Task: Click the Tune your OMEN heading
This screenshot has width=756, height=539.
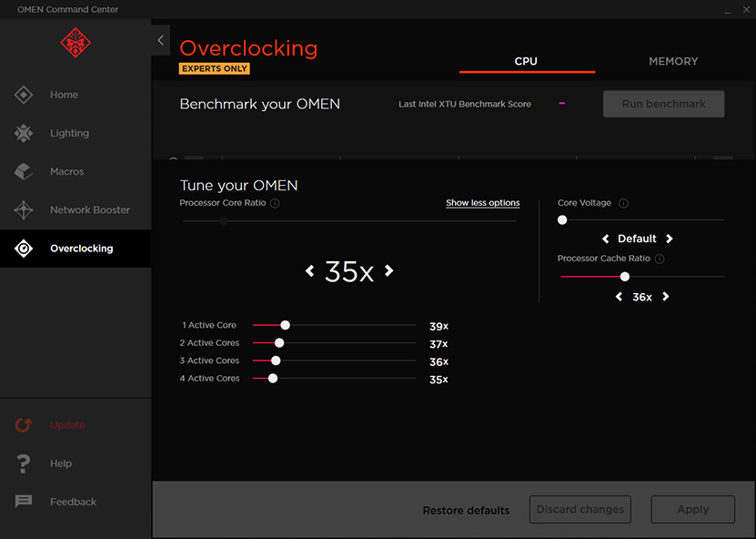Action: pos(238,186)
